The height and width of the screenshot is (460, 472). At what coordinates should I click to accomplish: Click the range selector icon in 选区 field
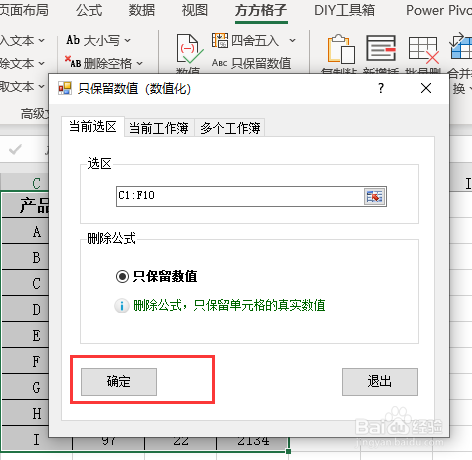374,197
